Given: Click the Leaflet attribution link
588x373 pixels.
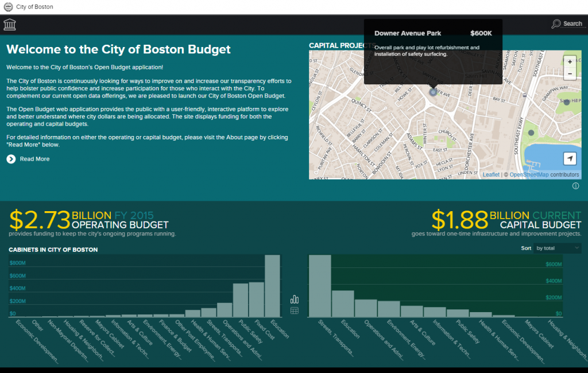Looking at the screenshot, I should (x=491, y=174).
